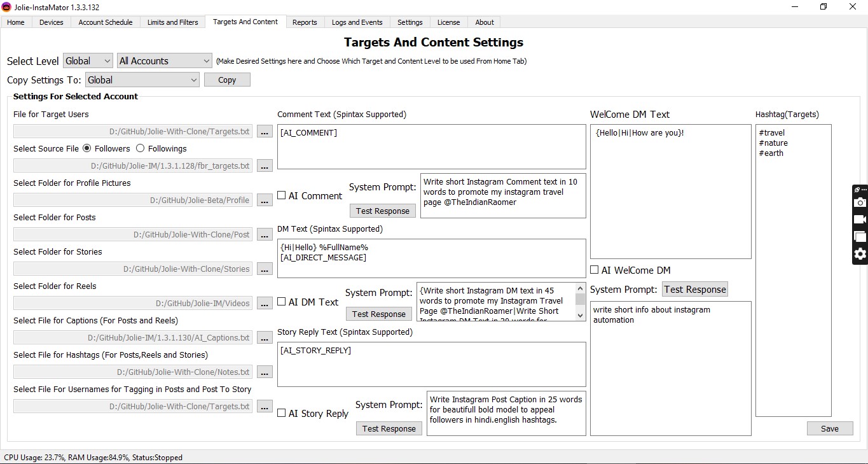The width and height of the screenshot is (868, 464).
Task: Enable the AI Comment checkbox
Action: (x=282, y=195)
